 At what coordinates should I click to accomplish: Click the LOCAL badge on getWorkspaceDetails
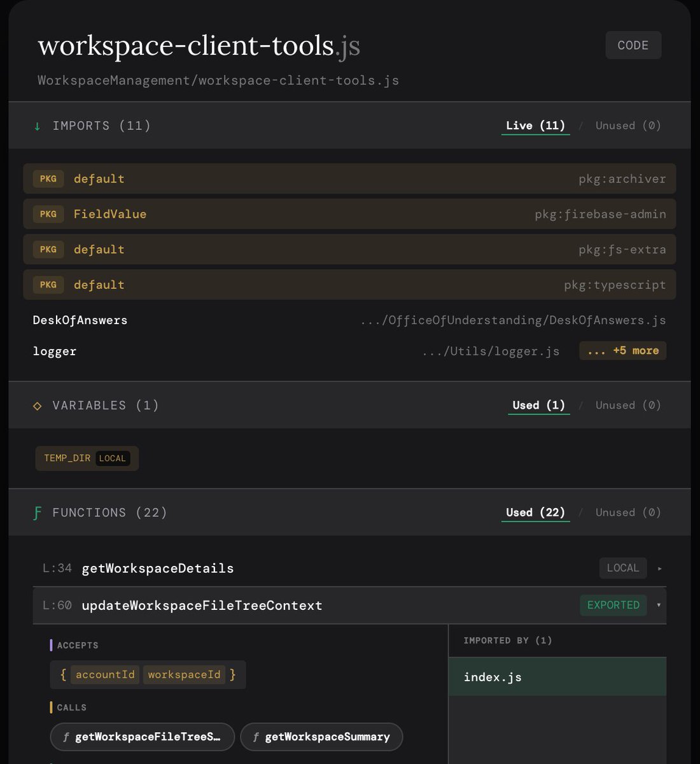623,568
